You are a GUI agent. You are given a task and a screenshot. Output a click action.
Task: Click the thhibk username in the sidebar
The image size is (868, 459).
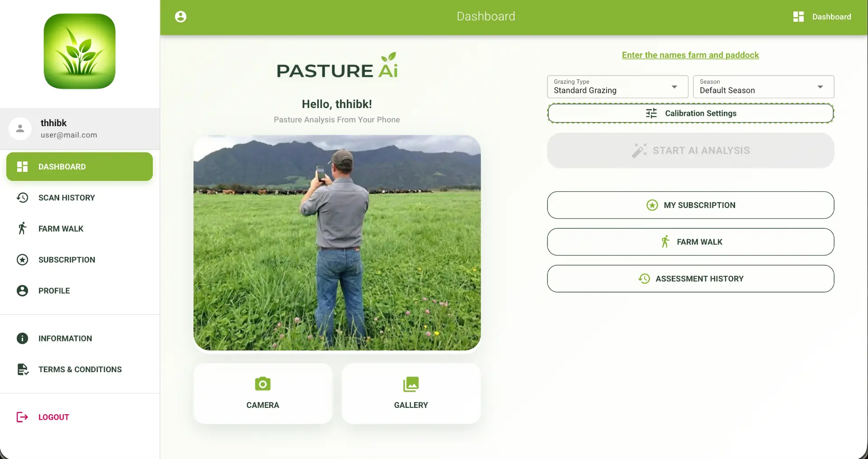[x=53, y=123]
